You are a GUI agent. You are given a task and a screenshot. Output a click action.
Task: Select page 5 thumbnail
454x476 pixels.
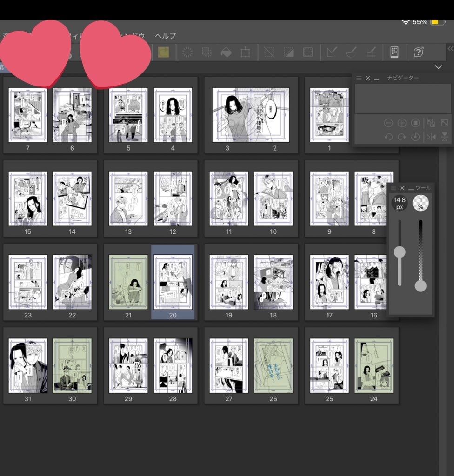(x=128, y=115)
